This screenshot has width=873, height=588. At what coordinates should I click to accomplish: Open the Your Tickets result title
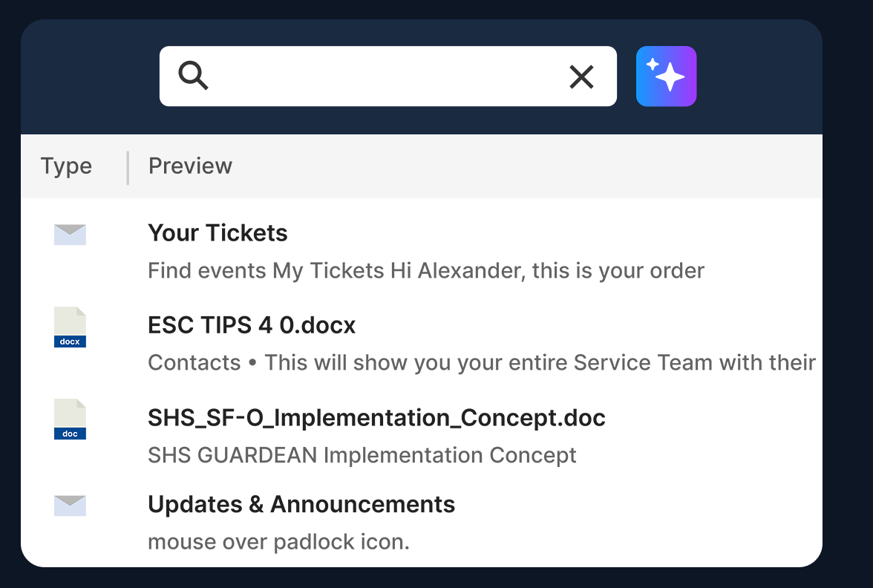[218, 233]
